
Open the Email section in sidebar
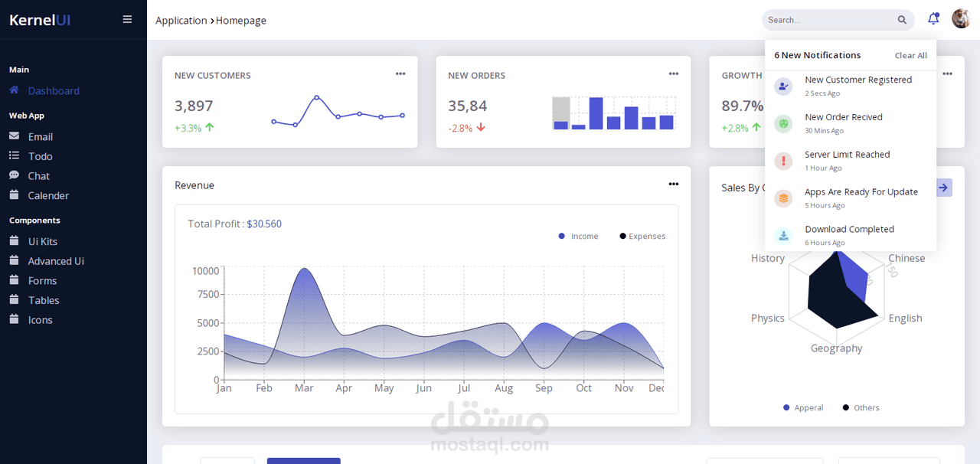[41, 136]
